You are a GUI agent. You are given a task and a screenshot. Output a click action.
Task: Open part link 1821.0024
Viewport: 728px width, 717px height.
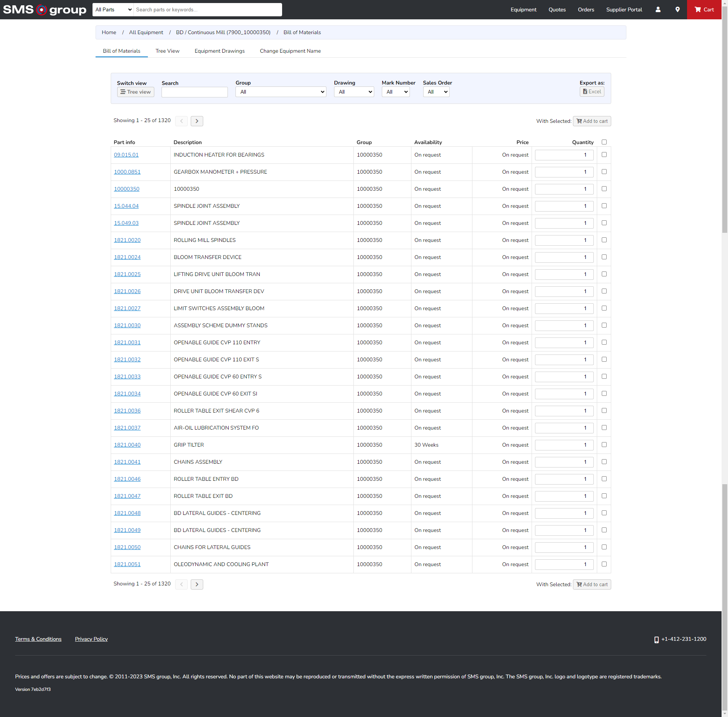[x=127, y=257]
